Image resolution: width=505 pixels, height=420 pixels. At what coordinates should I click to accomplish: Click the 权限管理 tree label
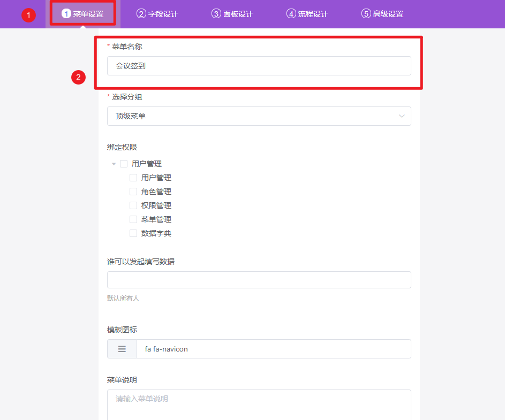tap(156, 205)
